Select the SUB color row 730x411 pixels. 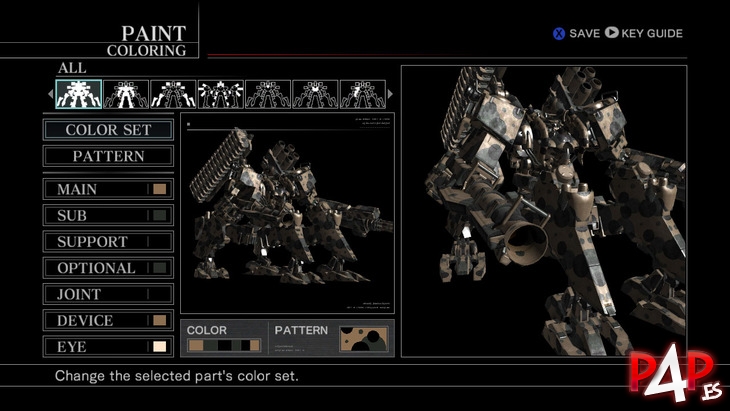pyautogui.click(x=108, y=215)
